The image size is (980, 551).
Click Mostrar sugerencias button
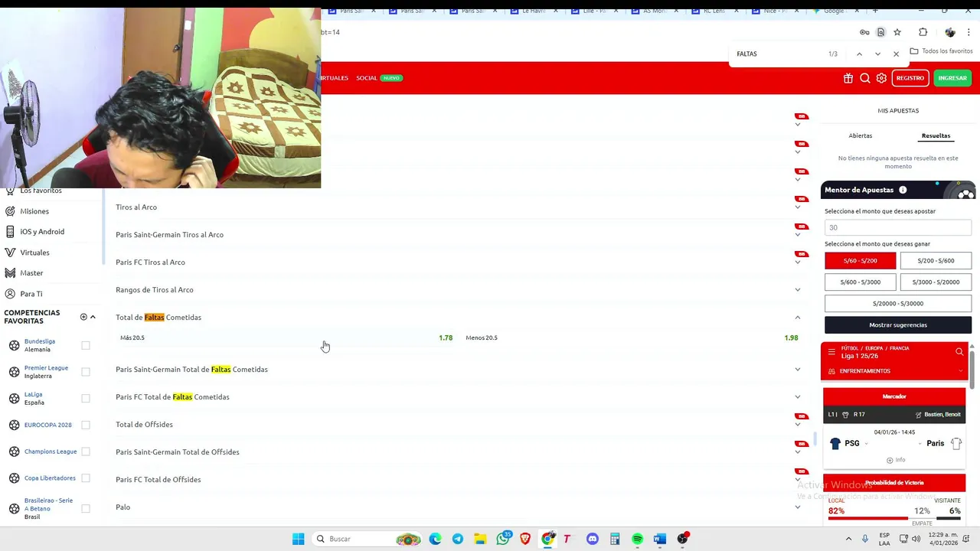click(898, 325)
